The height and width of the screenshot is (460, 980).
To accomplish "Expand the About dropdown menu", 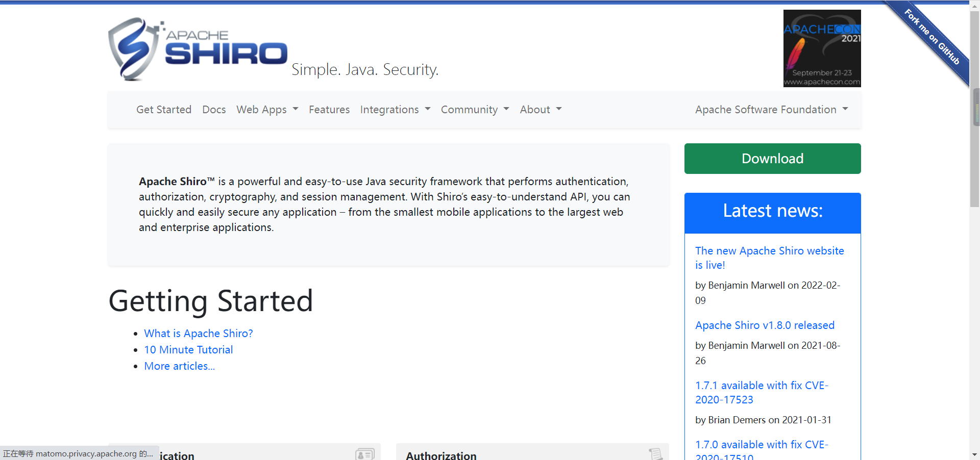I will coord(541,110).
